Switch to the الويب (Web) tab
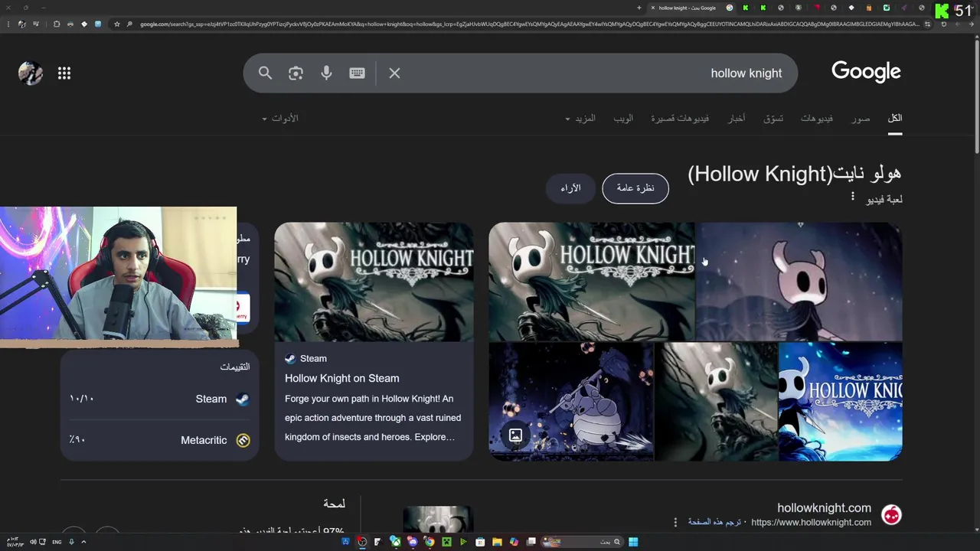980x551 pixels. click(623, 118)
